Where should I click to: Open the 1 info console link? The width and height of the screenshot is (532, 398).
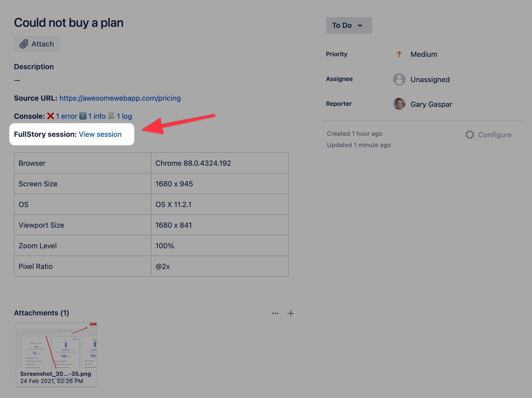tap(97, 116)
